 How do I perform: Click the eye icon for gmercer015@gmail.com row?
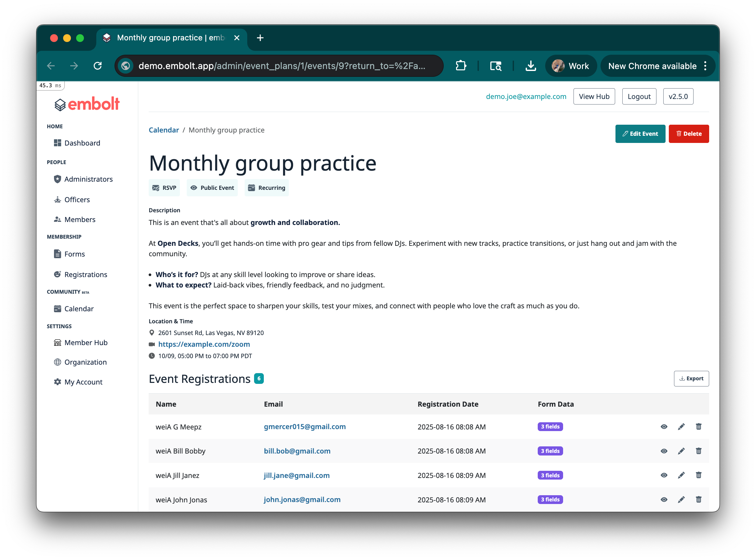click(x=664, y=427)
